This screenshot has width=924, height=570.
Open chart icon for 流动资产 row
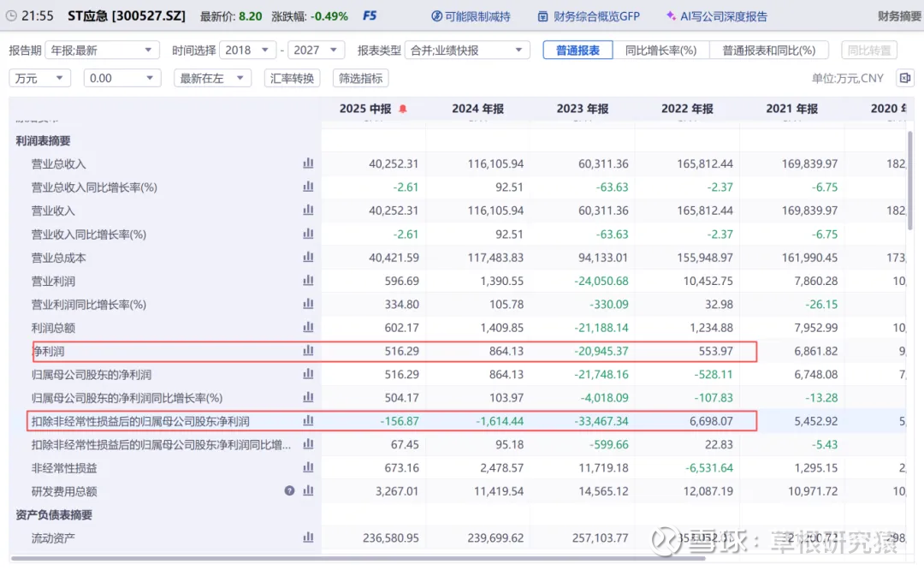[x=308, y=537]
